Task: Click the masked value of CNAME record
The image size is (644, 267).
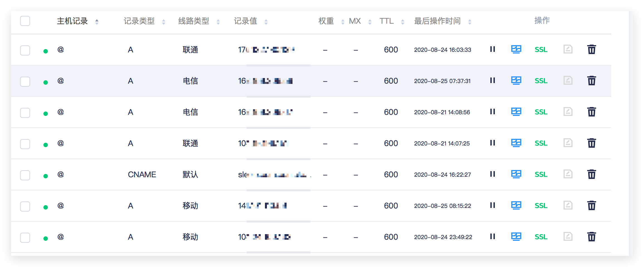Action: (274, 175)
